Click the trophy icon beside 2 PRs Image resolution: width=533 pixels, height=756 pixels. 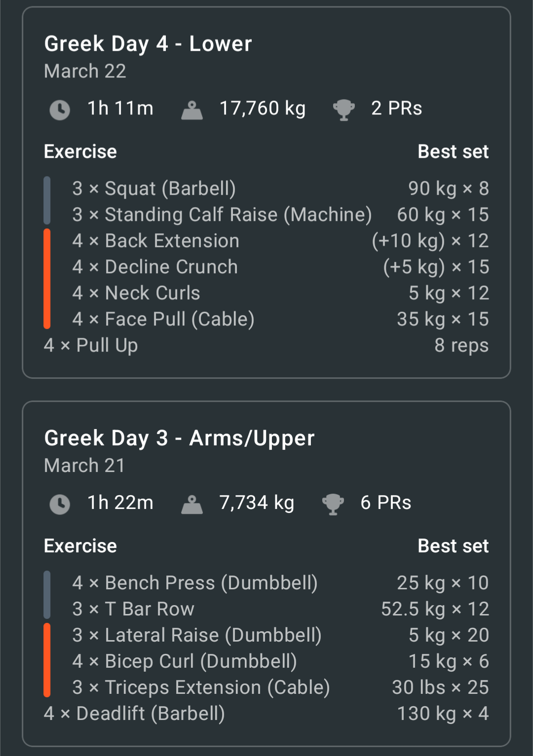[344, 110]
